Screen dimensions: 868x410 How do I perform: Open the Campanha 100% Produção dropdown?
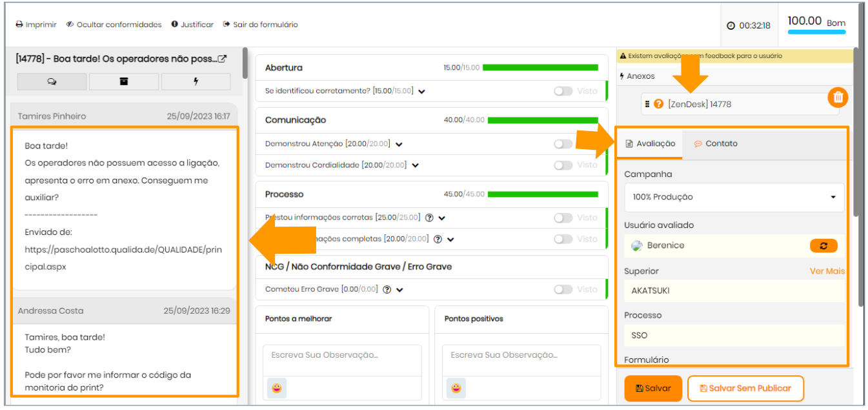click(x=734, y=197)
